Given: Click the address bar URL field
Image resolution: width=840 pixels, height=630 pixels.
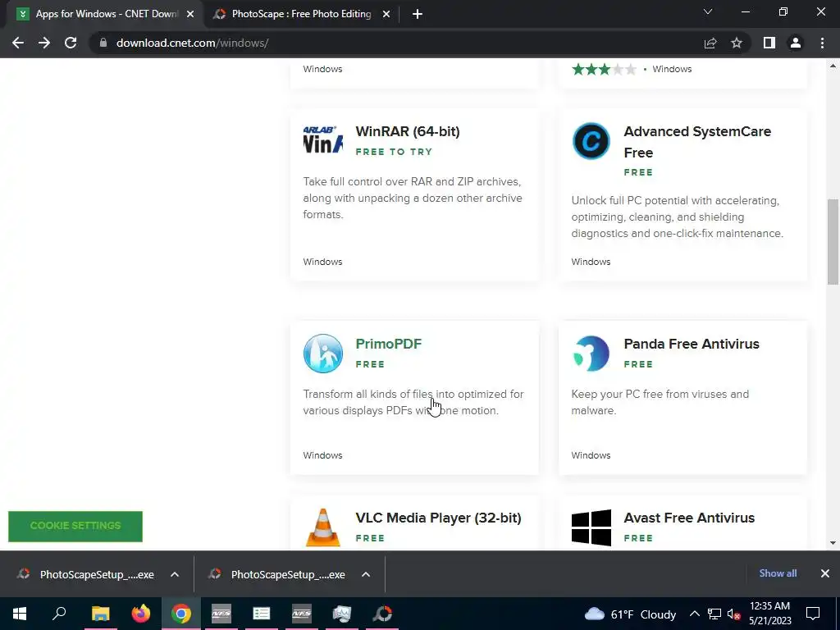Looking at the screenshot, I should pos(396,43).
